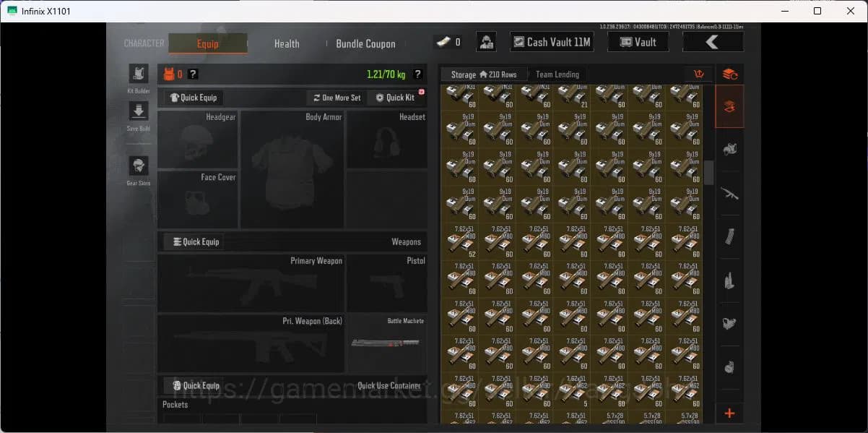Click the storage list scrollbar handle
This screenshot has height=433, width=868.
(x=709, y=173)
